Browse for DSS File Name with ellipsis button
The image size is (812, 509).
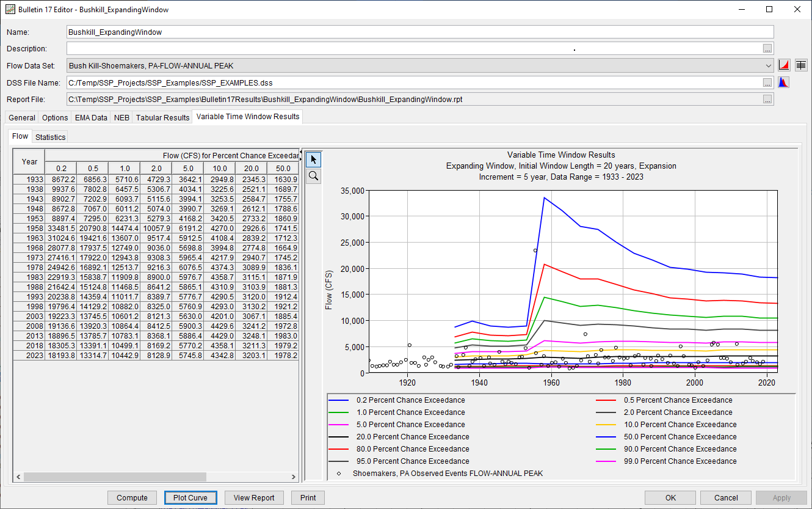click(767, 82)
